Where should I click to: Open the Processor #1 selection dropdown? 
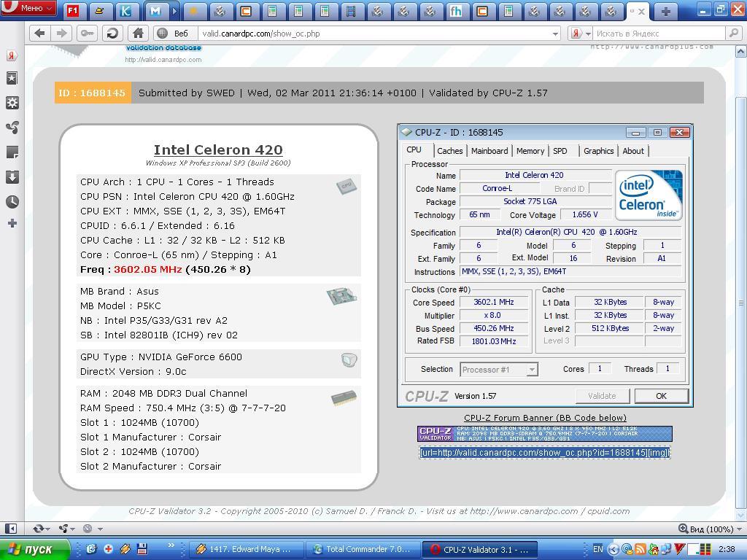coord(499,370)
